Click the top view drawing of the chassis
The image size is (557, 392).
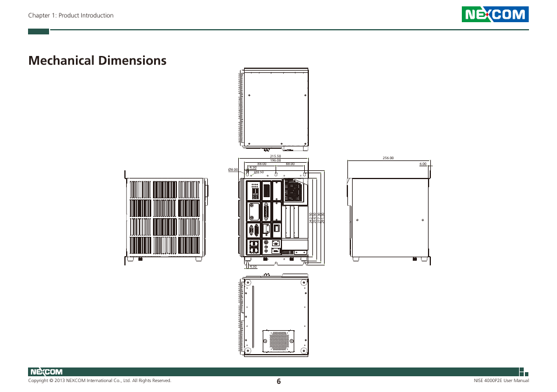pos(273,109)
